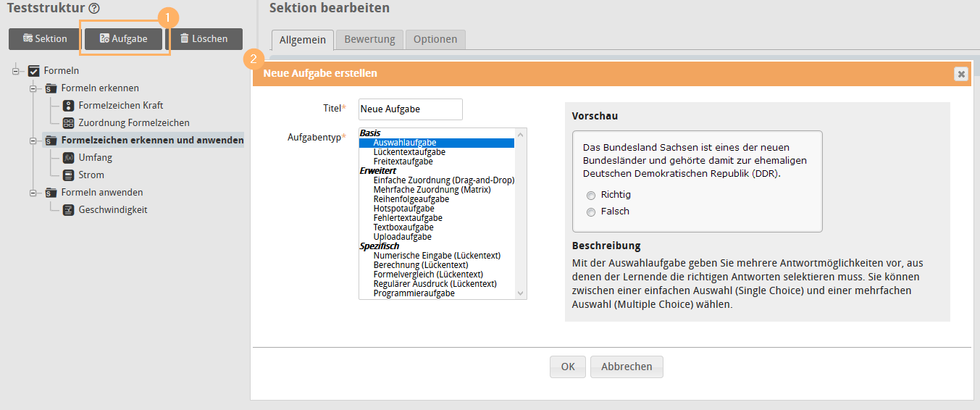Collapse the Formeln root node
The image size is (980, 410).
[x=15, y=71]
